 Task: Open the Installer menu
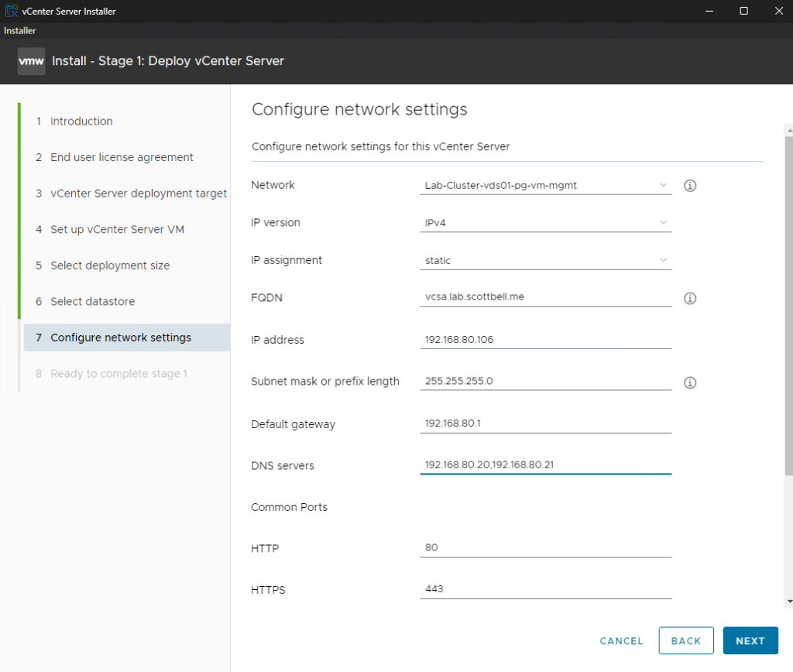20,31
